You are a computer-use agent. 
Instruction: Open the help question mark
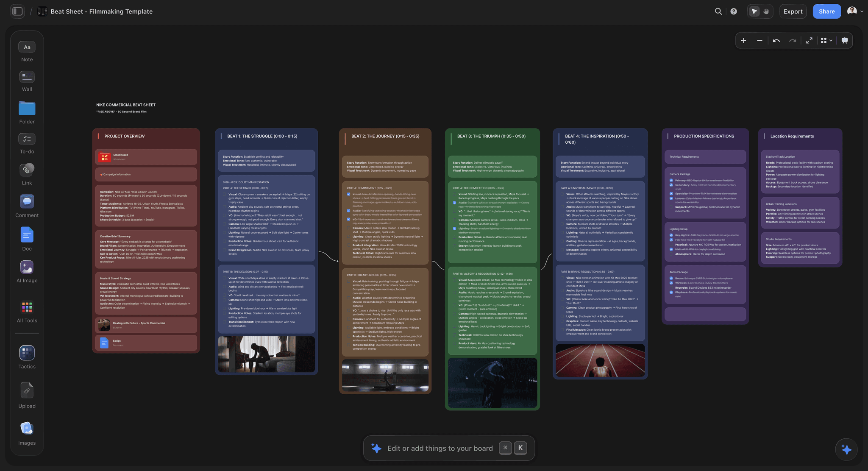pos(734,11)
